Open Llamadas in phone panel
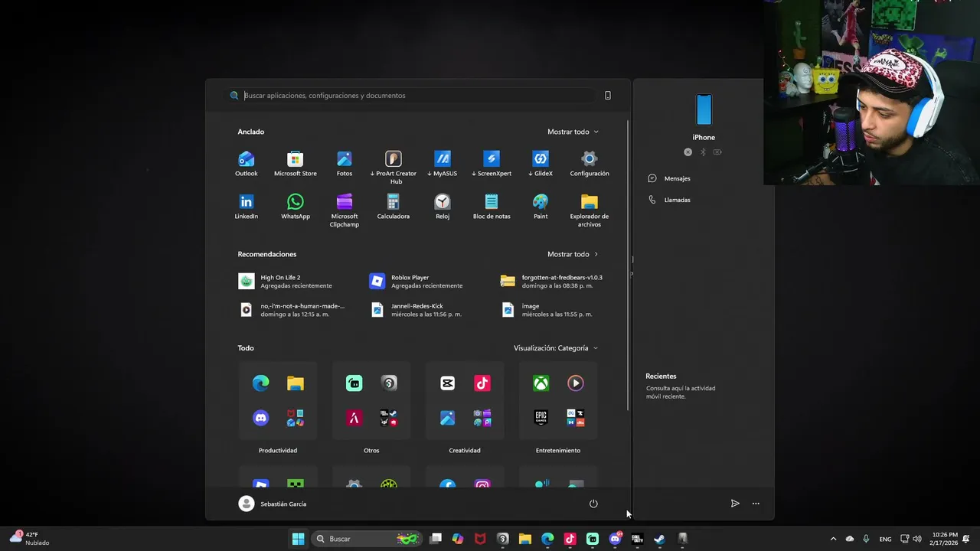Image resolution: width=980 pixels, height=551 pixels. [x=669, y=200]
